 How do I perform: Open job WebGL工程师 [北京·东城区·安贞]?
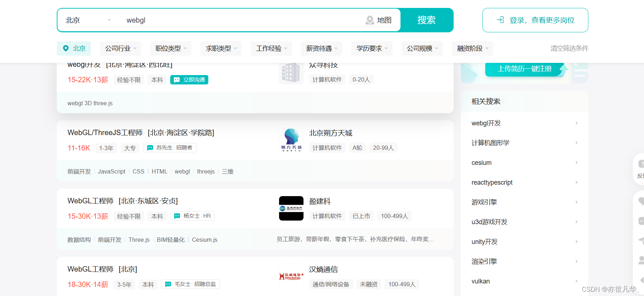coord(123,201)
